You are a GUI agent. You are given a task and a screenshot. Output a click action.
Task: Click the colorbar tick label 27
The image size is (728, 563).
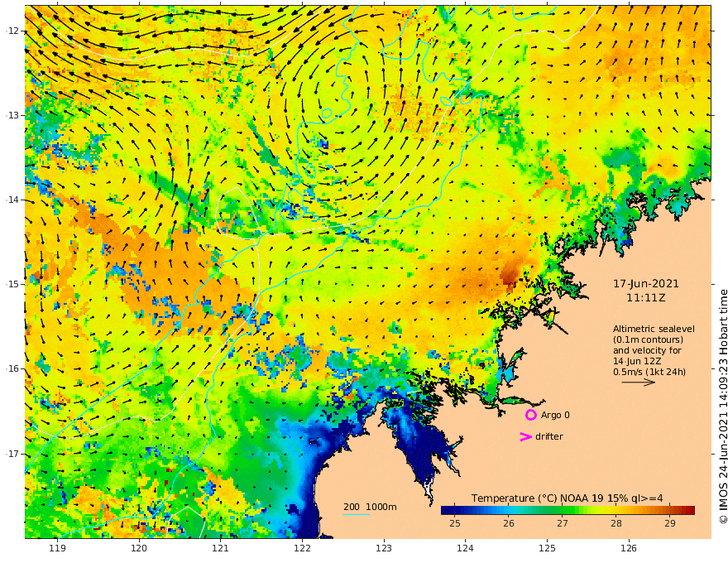563,523
